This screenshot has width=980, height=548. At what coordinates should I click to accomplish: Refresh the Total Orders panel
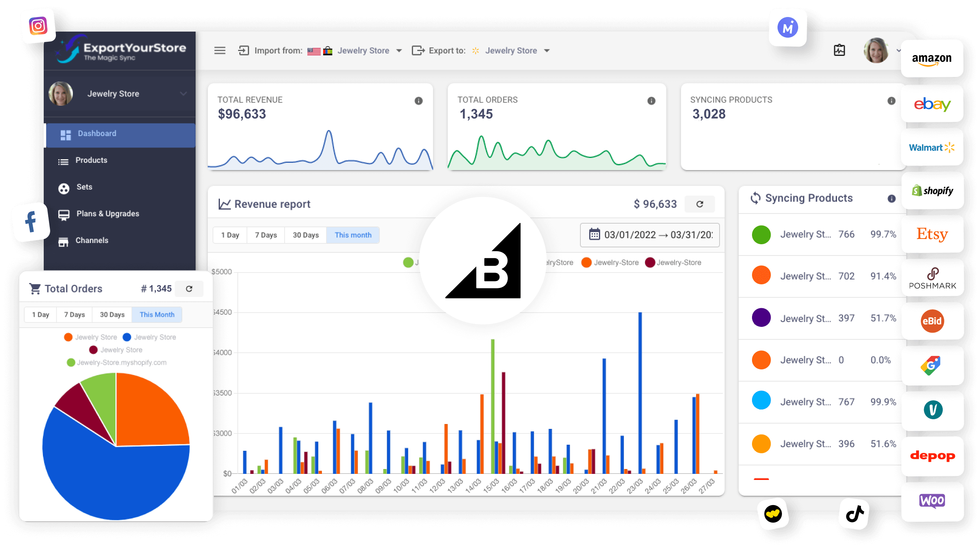point(189,289)
